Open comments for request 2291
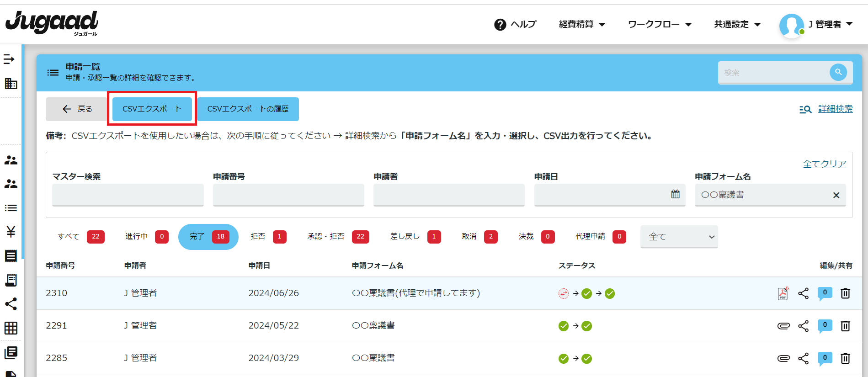Viewport: 868px width, 377px height. [x=825, y=325]
